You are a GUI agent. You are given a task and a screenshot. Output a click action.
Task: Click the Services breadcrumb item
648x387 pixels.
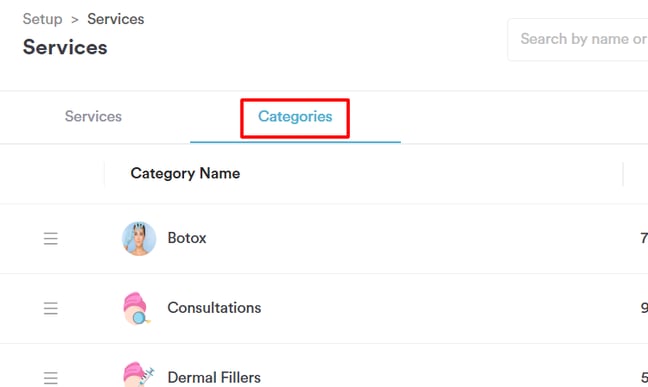click(x=116, y=19)
